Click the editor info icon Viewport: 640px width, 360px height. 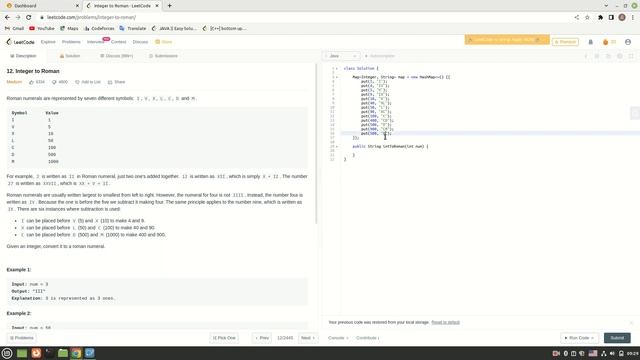[x=586, y=56]
